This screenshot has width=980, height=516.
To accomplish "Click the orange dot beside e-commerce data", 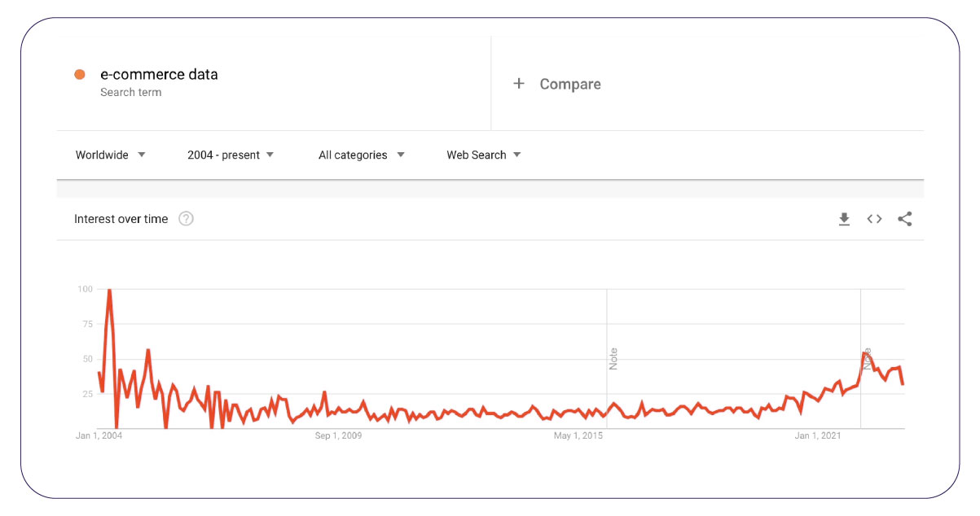I will tap(80, 75).
